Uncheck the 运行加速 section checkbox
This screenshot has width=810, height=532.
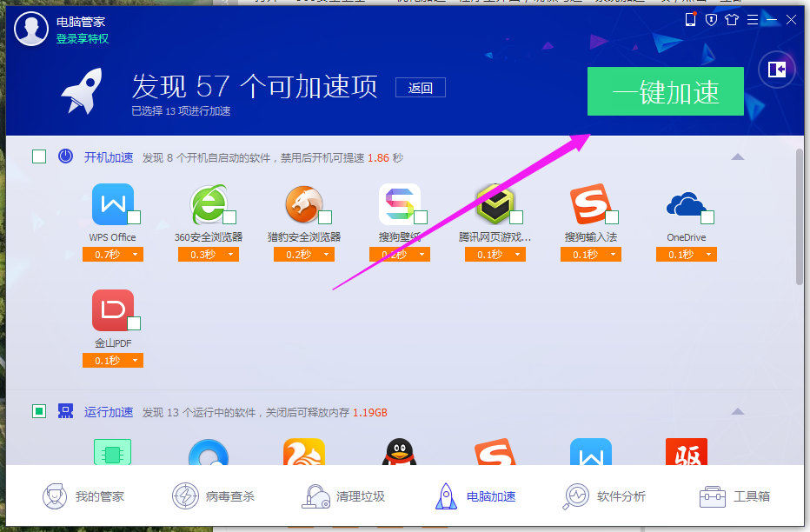click(38, 411)
